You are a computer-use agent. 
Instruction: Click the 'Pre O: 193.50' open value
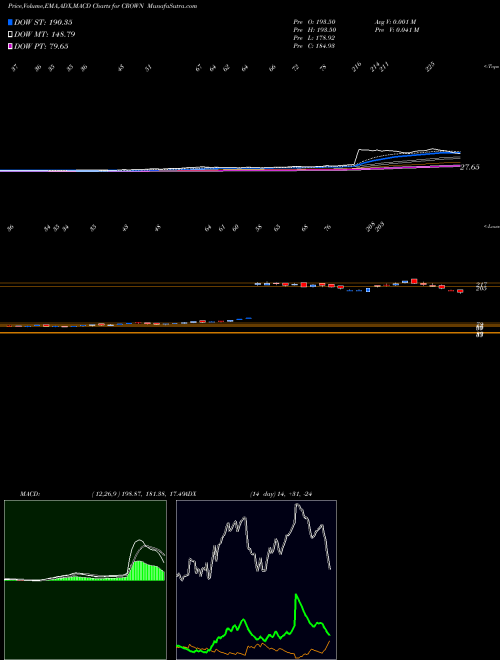[314, 22]
